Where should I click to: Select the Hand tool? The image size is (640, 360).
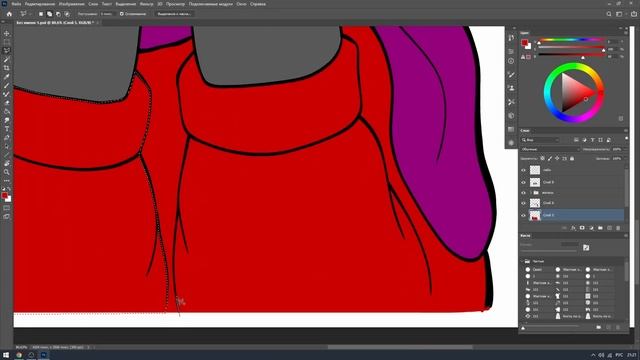tap(7, 163)
